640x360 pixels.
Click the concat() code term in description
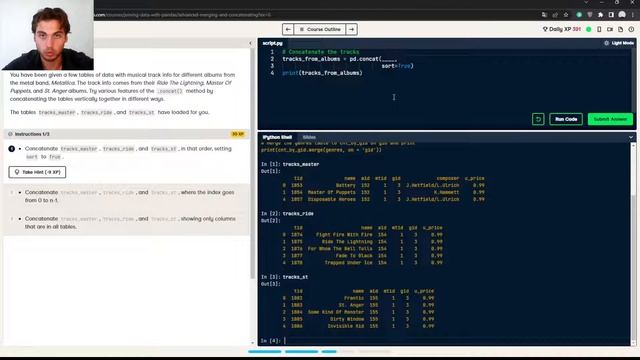170,91
